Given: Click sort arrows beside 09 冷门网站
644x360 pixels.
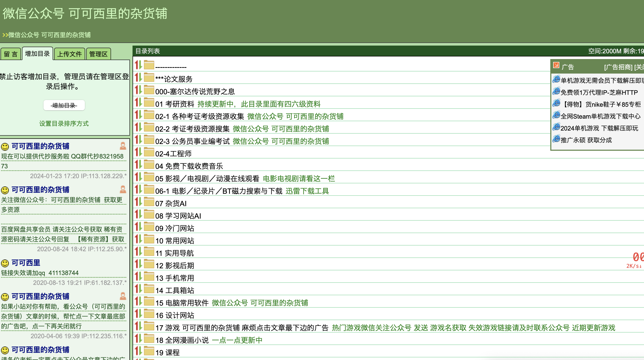Looking at the screenshot, I should point(138,227).
